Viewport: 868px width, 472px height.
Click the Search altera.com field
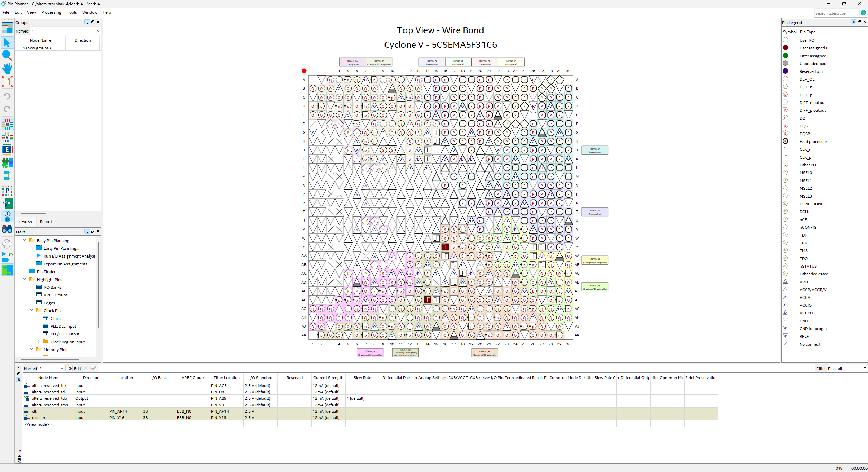click(x=836, y=13)
